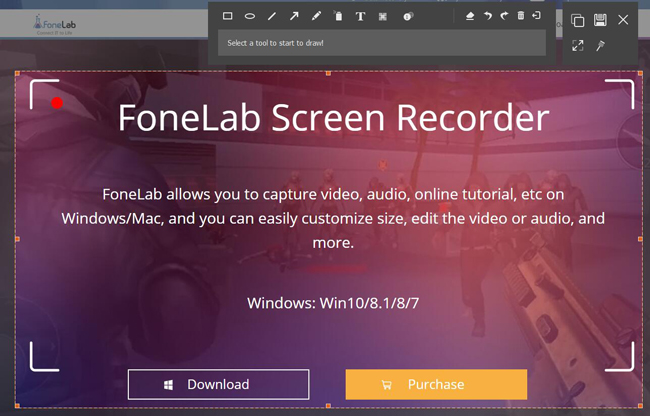Select the numbered Callout step tool
Image resolution: width=650 pixels, height=416 pixels.
pos(408,16)
